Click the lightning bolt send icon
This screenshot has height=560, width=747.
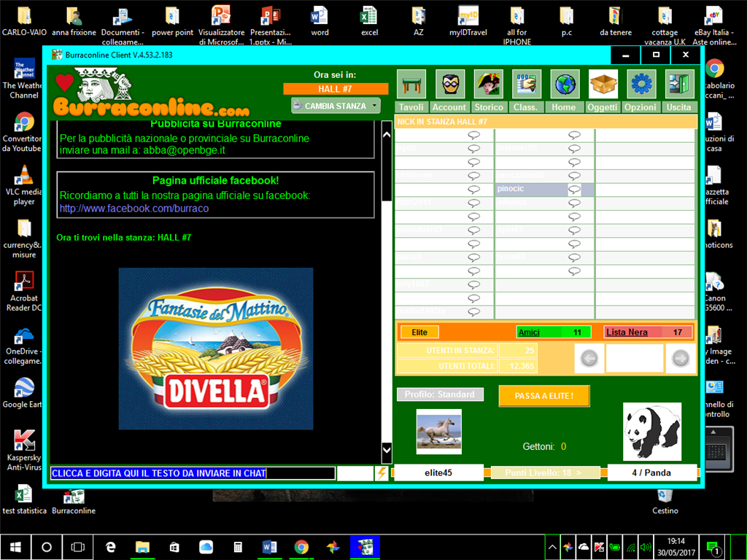point(382,472)
